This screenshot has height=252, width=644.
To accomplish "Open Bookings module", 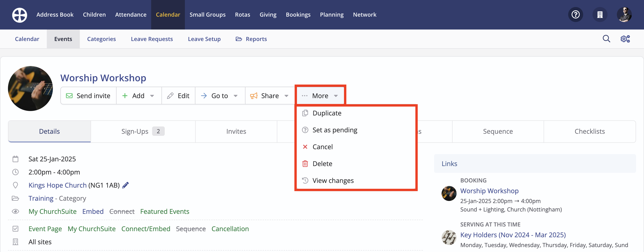I will coord(298,15).
